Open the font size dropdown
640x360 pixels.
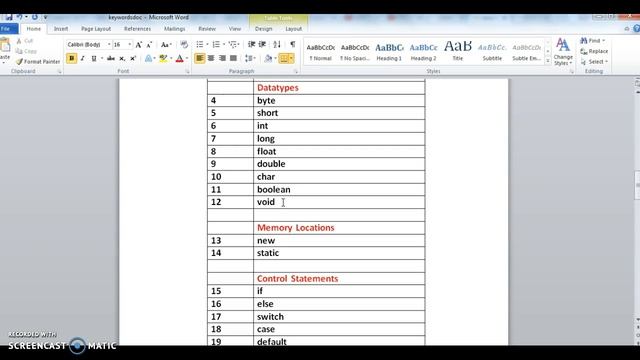point(130,44)
